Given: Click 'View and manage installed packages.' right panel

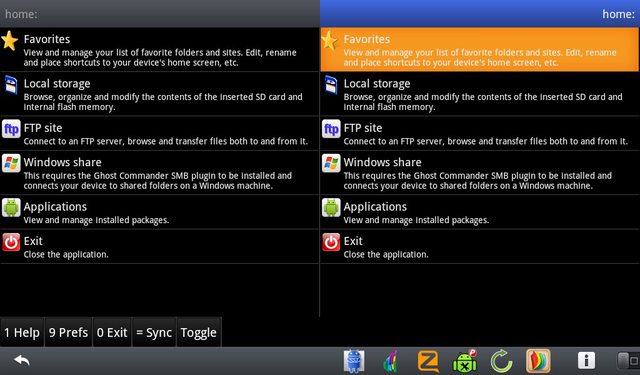Looking at the screenshot, I should pyautogui.click(x=416, y=220).
